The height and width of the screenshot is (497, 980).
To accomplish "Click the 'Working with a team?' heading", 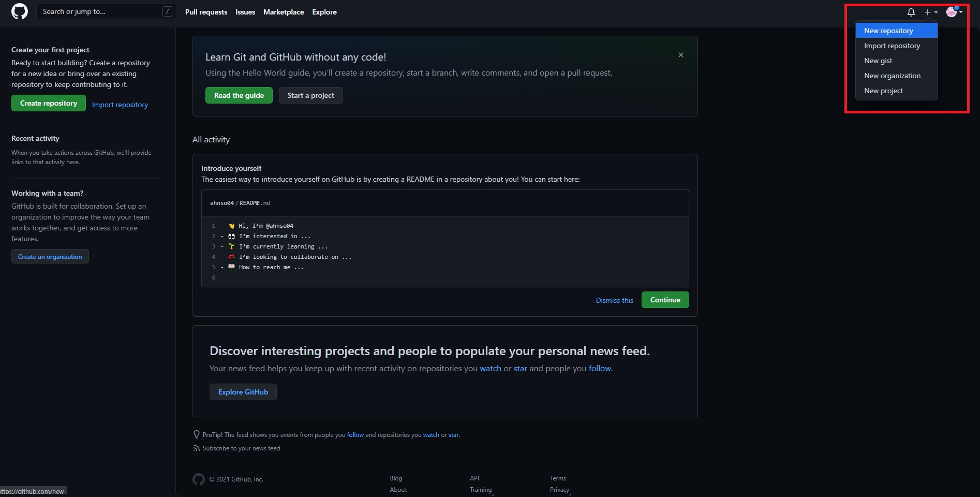I will 47,193.
